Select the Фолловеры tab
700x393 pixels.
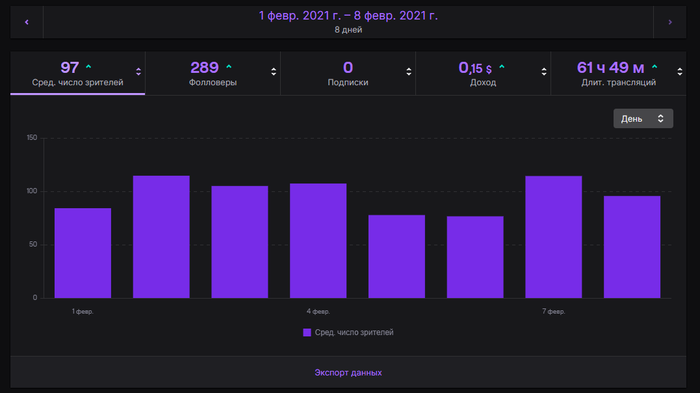pyautogui.click(x=213, y=73)
